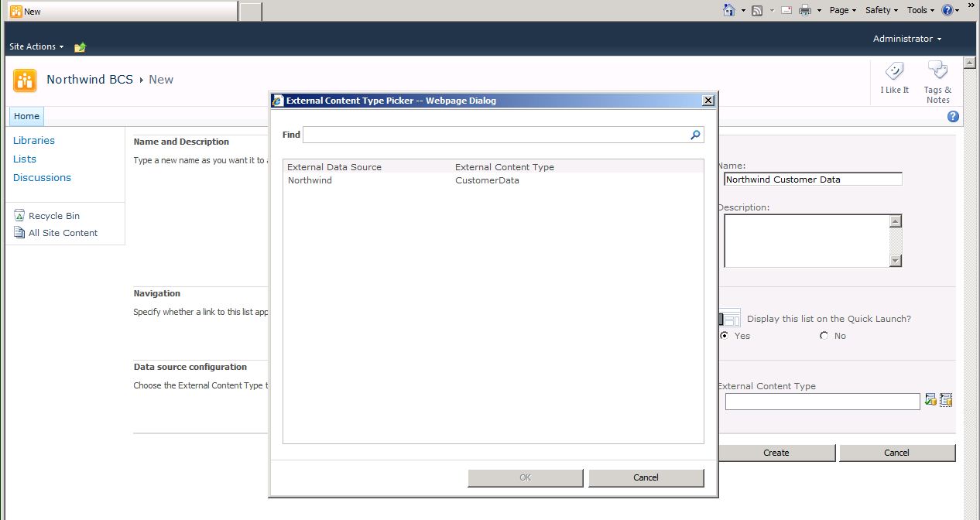This screenshot has height=520, width=980.
Task: Open the Print options dropdown arrow
Action: (x=819, y=11)
